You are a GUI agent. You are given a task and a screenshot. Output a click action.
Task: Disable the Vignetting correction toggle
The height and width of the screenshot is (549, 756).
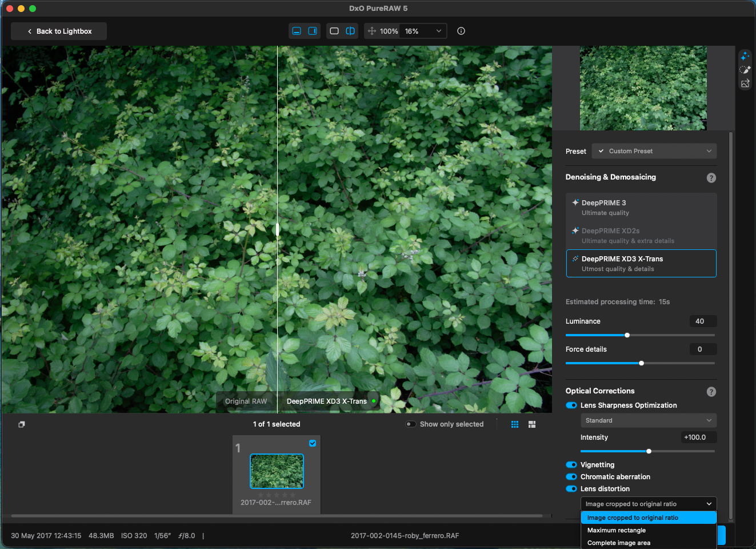click(571, 465)
